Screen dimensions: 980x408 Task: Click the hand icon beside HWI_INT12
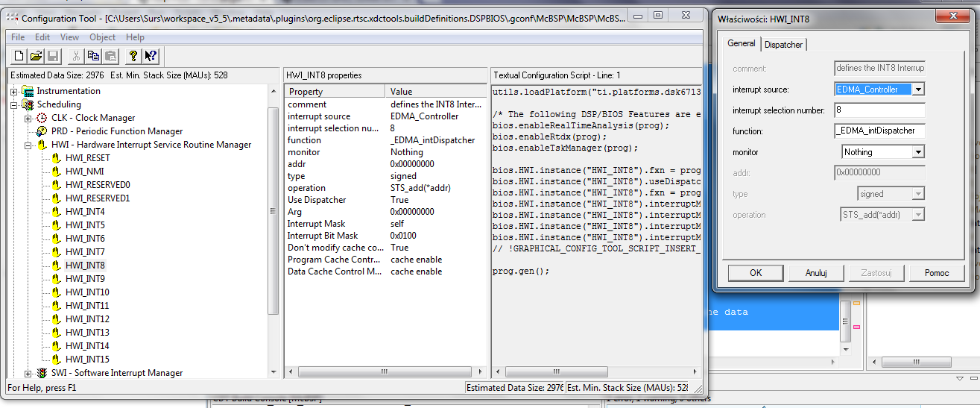pyautogui.click(x=57, y=319)
